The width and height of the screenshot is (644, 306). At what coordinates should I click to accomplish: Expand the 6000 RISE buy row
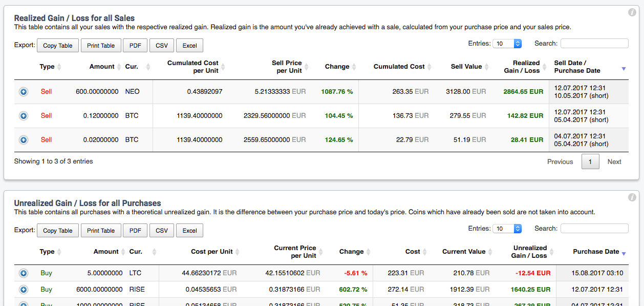click(x=24, y=290)
